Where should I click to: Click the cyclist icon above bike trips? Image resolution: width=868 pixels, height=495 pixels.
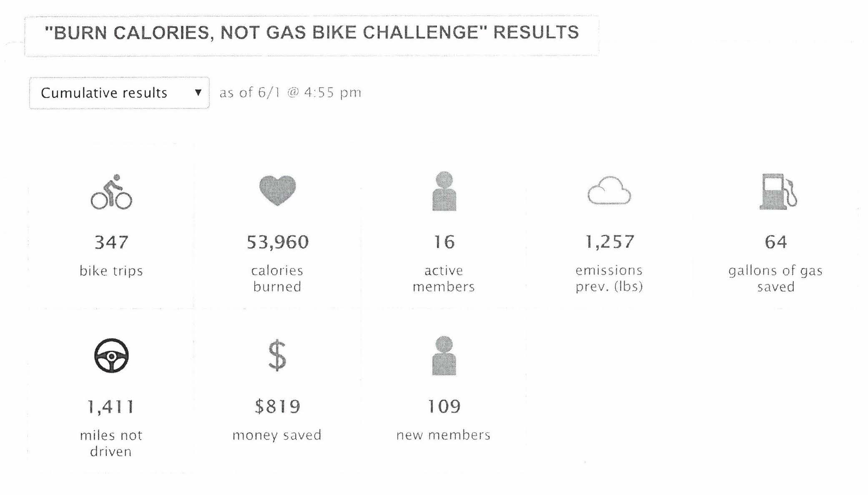[111, 192]
